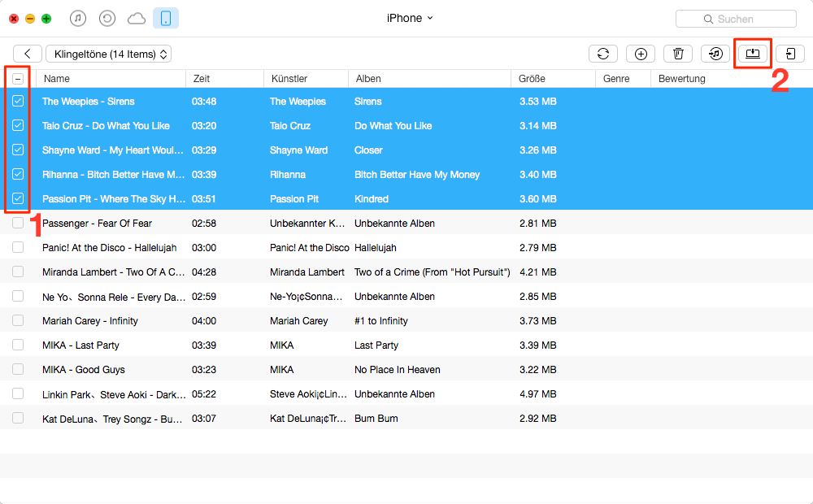Click the duration 02:58 of Passenger
This screenshot has height=504, width=813.
coord(204,224)
